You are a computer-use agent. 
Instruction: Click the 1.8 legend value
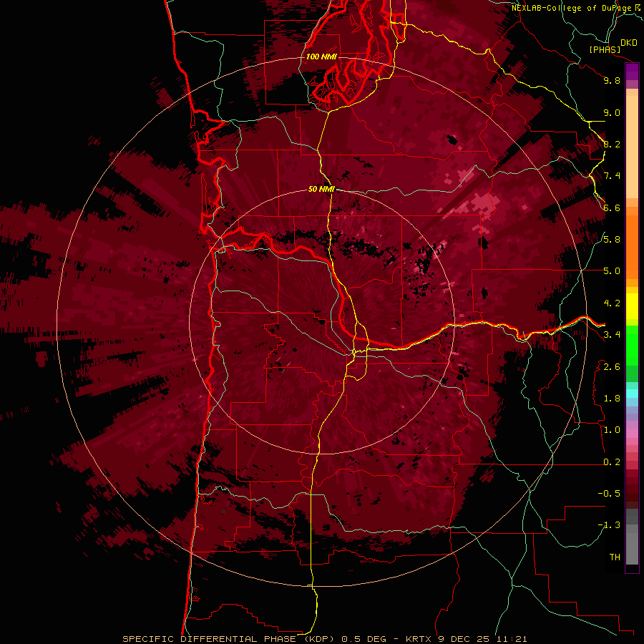click(x=612, y=399)
